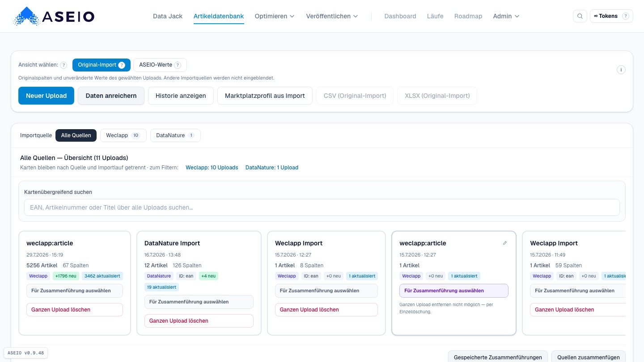Screen dimensions: 644x362
Task: Click Daten anreichern
Action: pos(111,96)
